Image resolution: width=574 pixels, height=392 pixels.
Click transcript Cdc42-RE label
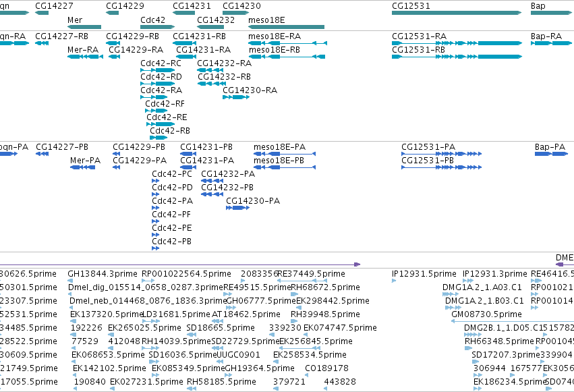click(x=167, y=117)
